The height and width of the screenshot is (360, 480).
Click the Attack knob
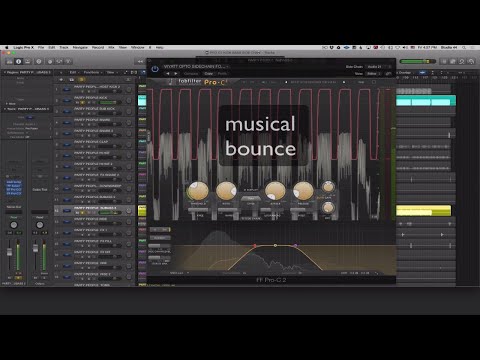point(275,191)
